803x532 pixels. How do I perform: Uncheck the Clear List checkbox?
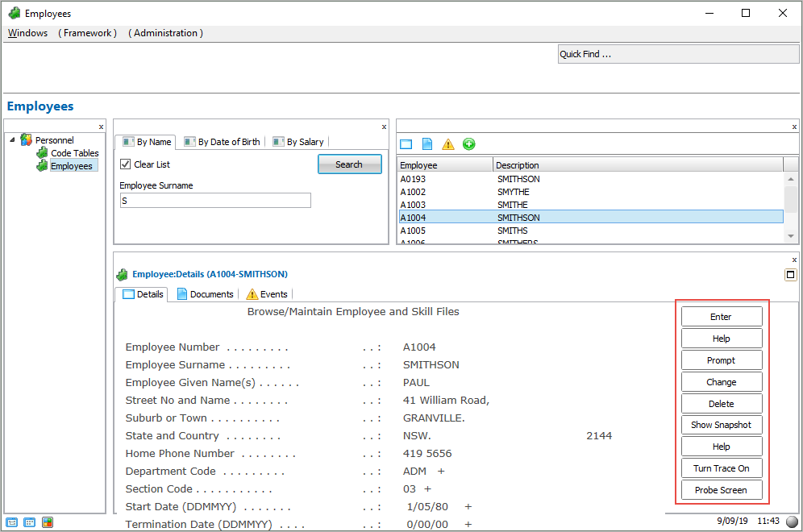pyautogui.click(x=125, y=164)
